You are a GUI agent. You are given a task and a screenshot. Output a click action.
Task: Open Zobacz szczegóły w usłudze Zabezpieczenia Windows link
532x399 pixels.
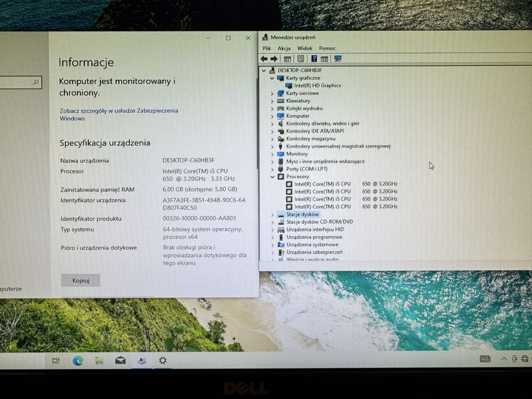(119, 115)
